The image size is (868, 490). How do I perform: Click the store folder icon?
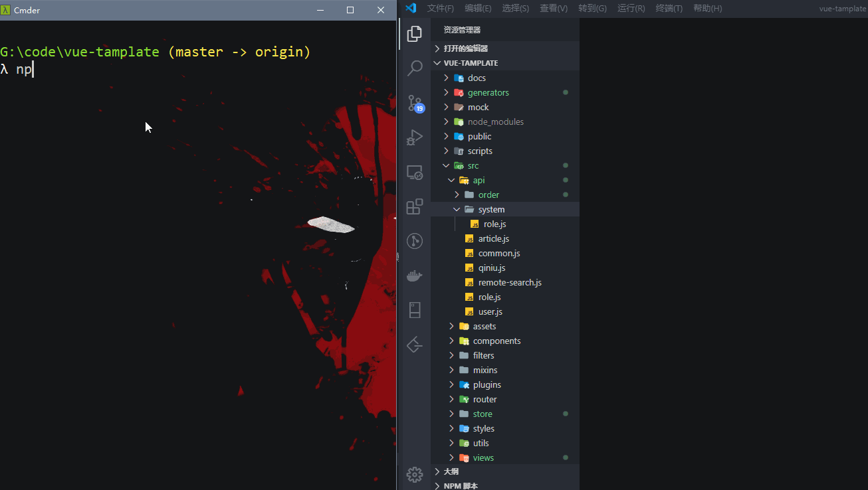464,414
